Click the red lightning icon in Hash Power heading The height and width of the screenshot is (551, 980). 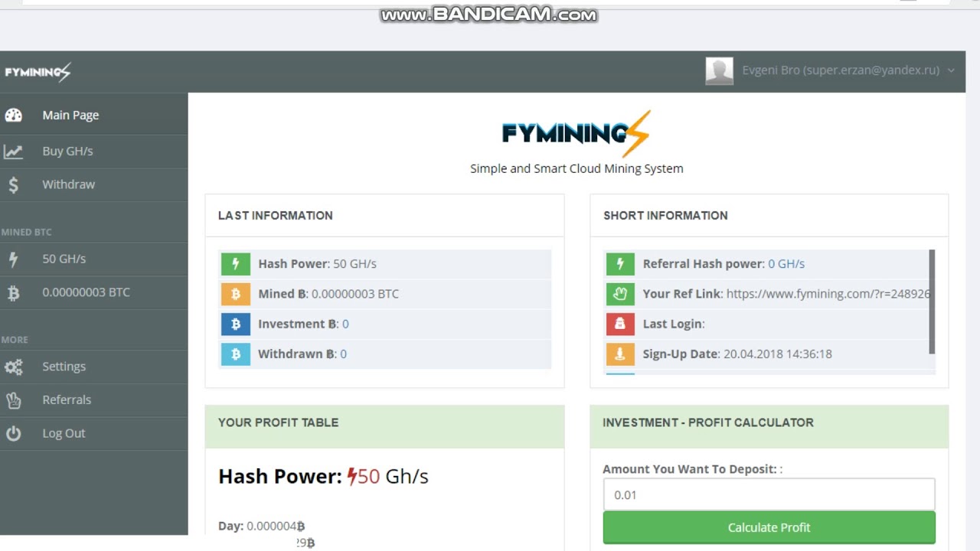click(352, 477)
